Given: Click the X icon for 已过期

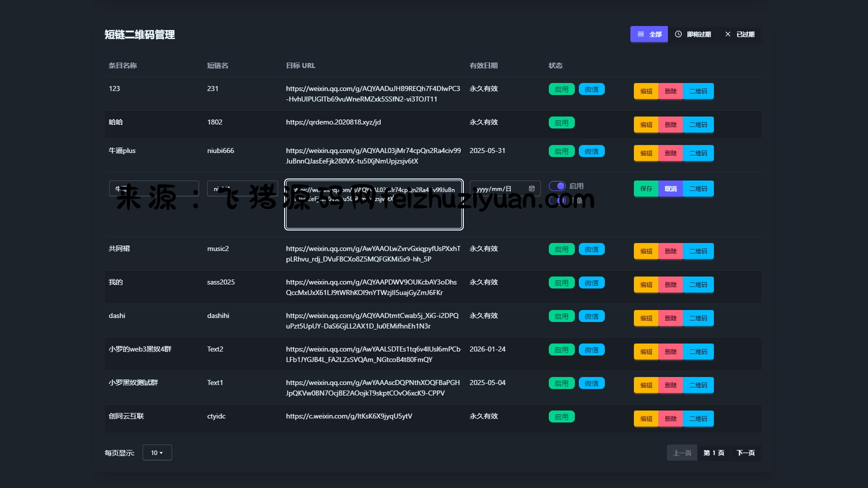Looking at the screenshot, I should point(728,34).
